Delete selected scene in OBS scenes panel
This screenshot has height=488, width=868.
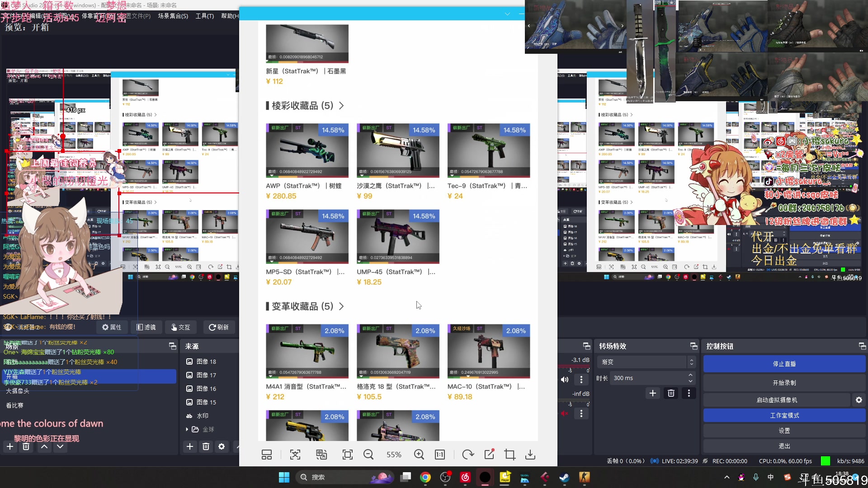coord(26,446)
